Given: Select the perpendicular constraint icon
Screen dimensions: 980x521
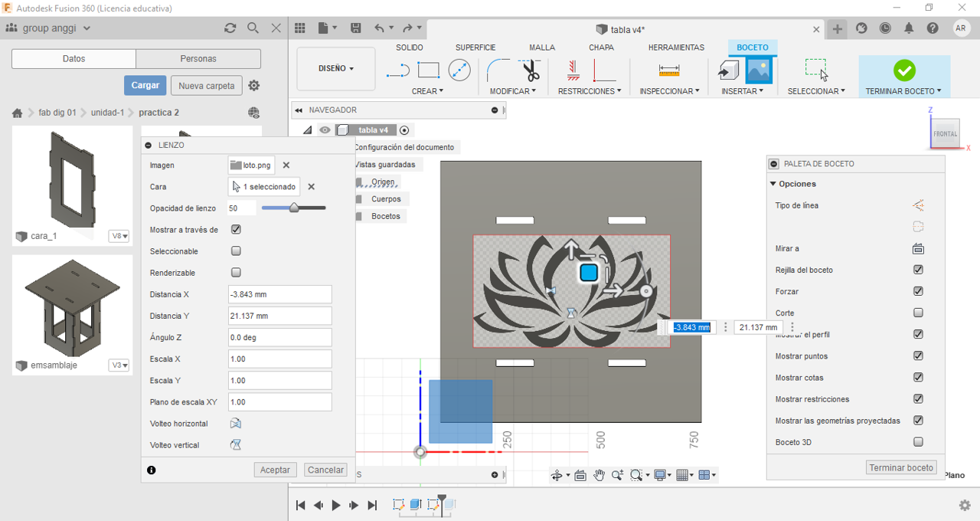Looking at the screenshot, I should tap(604, 70).
